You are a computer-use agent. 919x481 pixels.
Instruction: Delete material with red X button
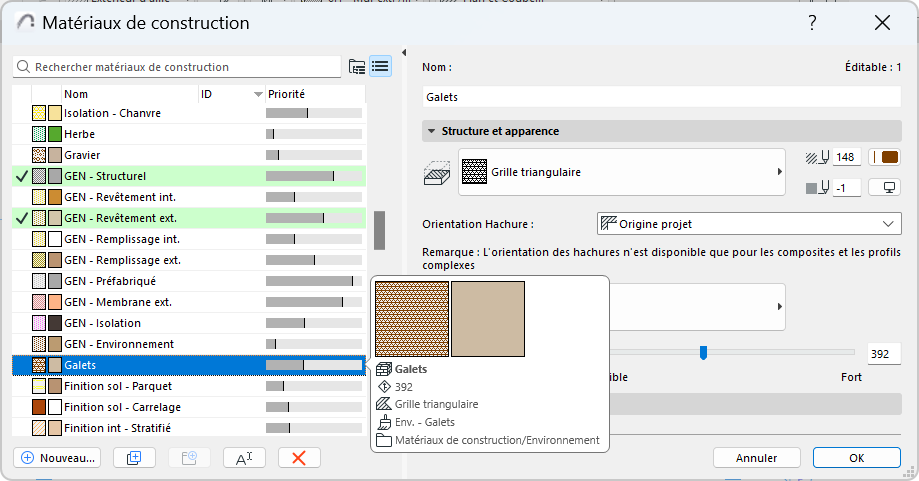coord(298,457)
